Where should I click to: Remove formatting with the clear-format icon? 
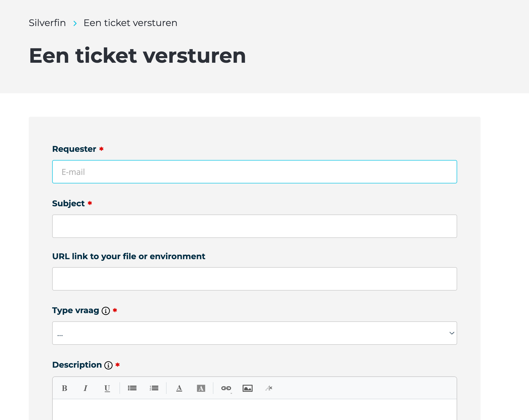tap(269, 388)
